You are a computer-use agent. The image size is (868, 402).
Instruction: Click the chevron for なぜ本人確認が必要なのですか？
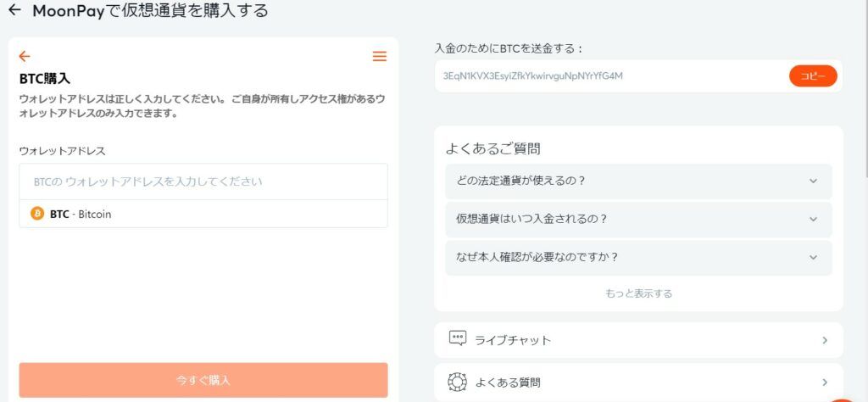(813, 258)
